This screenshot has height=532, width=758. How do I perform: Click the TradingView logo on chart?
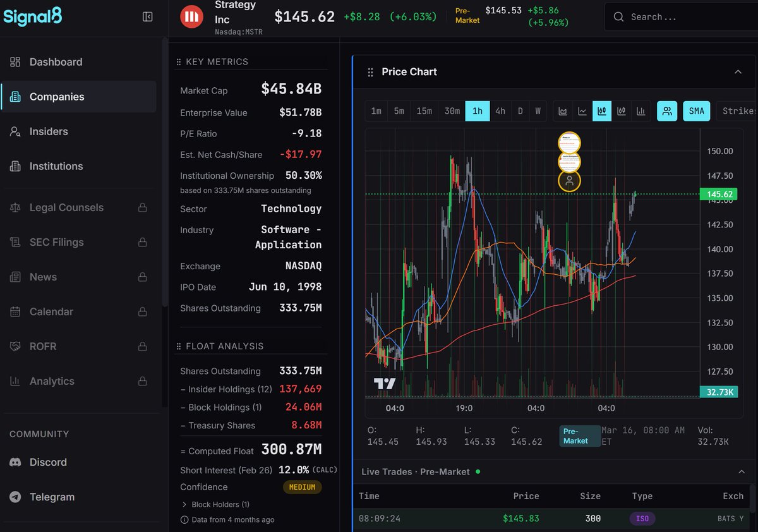[x=384, y=384]
